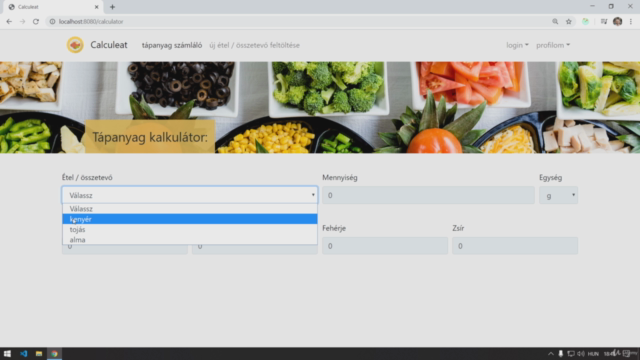This screenshot has height=360, width=640.
Task: Click the microphone tray icon
Action: pos(560,353)
